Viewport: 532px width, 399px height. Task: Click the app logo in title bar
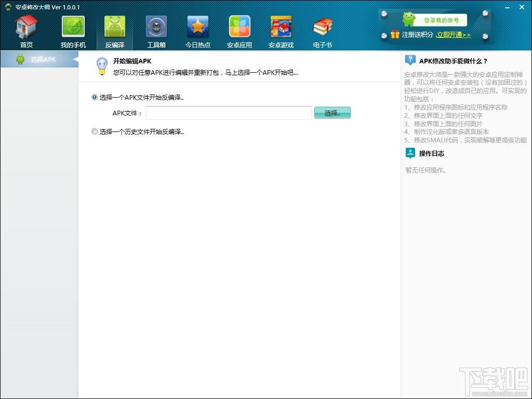[8, 7]
